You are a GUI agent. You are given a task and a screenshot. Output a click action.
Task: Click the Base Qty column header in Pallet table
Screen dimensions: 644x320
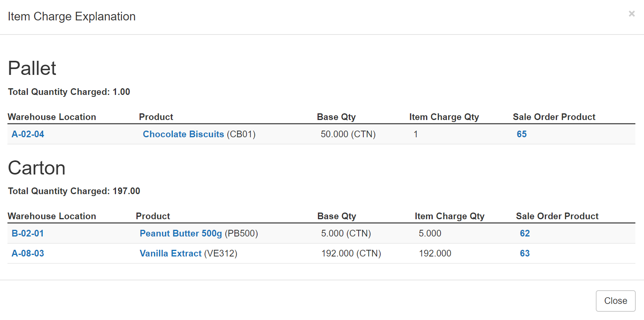(x=336, y=116)
